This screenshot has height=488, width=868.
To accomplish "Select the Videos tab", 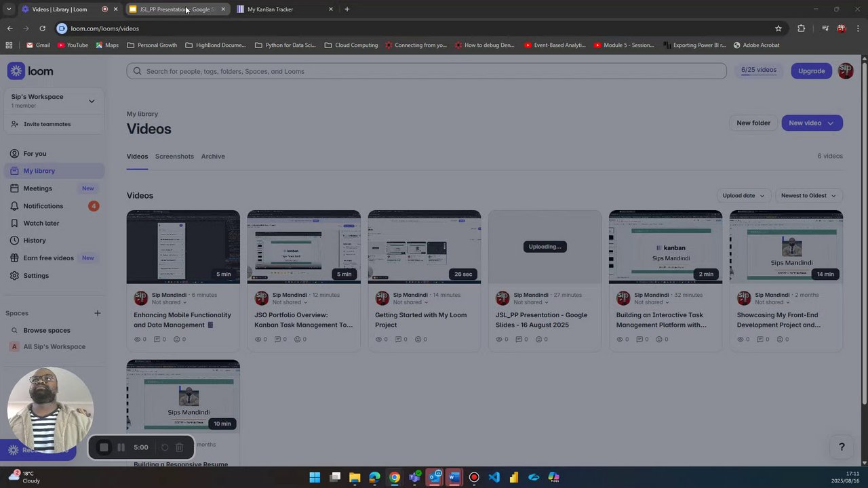I will point(137,157).
